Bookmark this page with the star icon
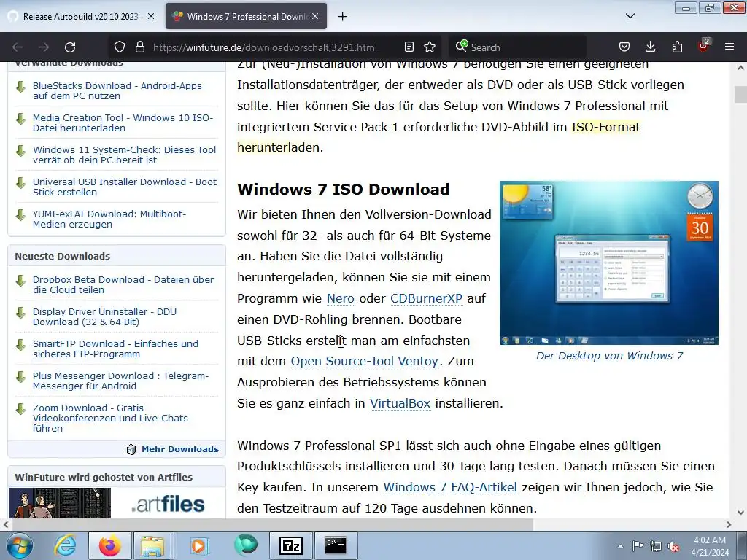This screenshot has width=747, height=560. [430, 47]
